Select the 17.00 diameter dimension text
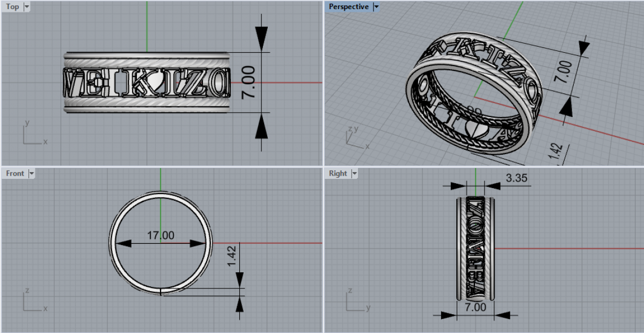This screenshot has width=644, height=333. coord(160,235)
